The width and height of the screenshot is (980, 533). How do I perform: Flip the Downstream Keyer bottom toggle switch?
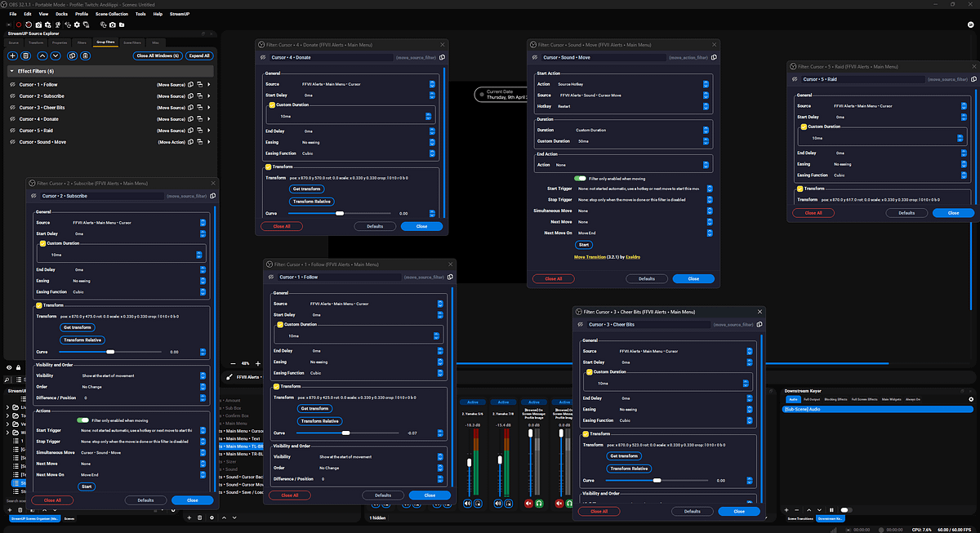846,510
